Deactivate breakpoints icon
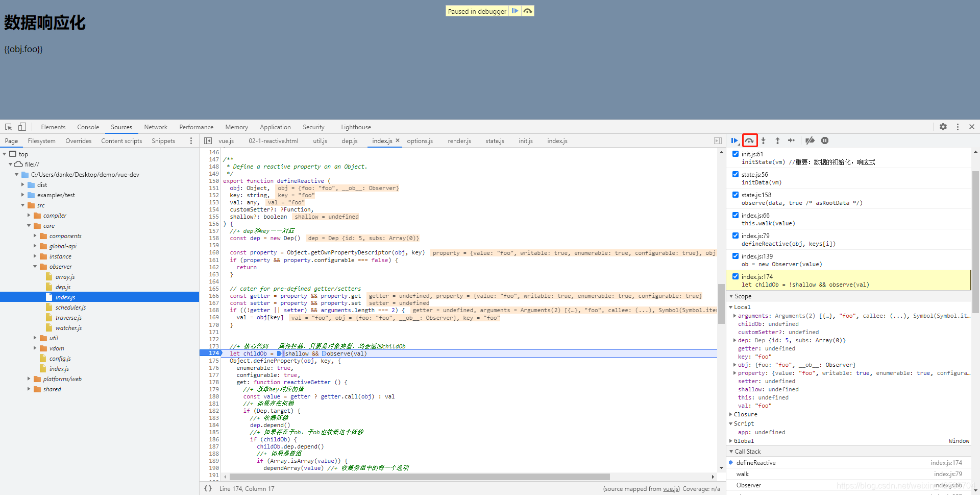 click(810, 140)
